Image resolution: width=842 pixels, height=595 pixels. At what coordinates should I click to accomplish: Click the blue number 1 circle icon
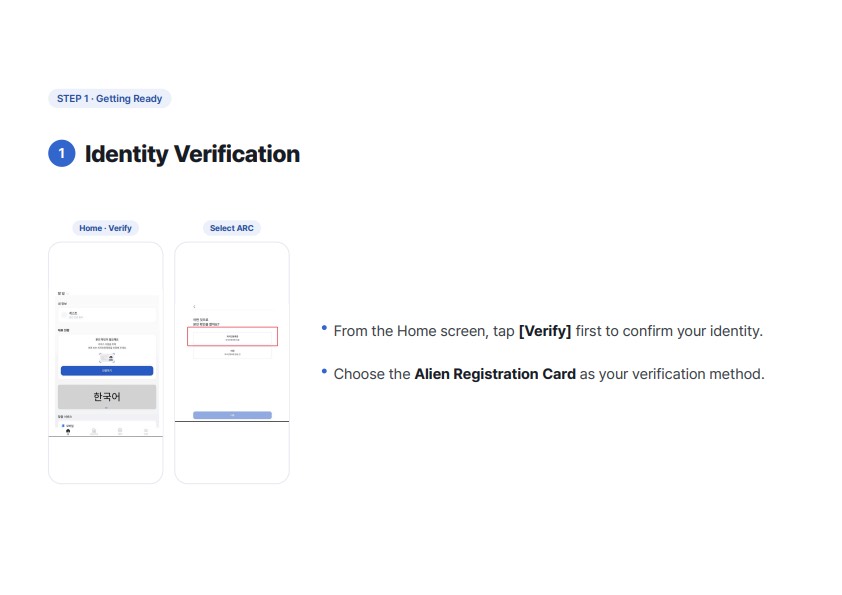pyautogui.click(x=62, y=154)
